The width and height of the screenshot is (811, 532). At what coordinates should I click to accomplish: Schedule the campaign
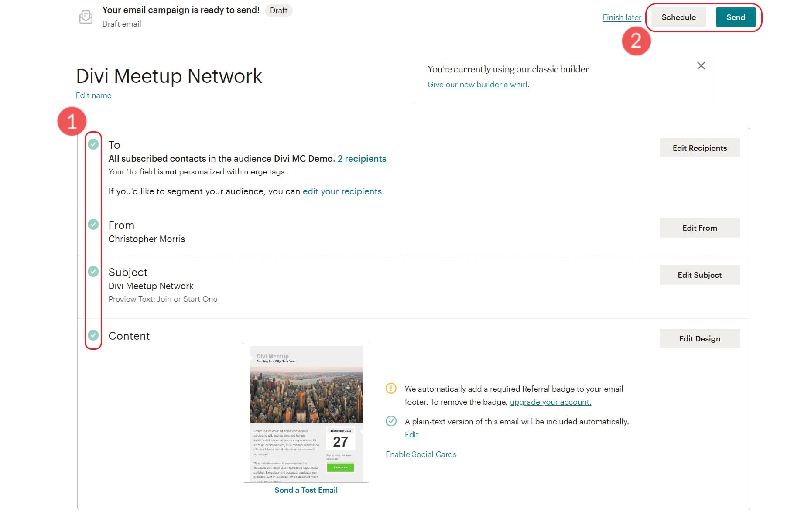(x=678, y=17)
